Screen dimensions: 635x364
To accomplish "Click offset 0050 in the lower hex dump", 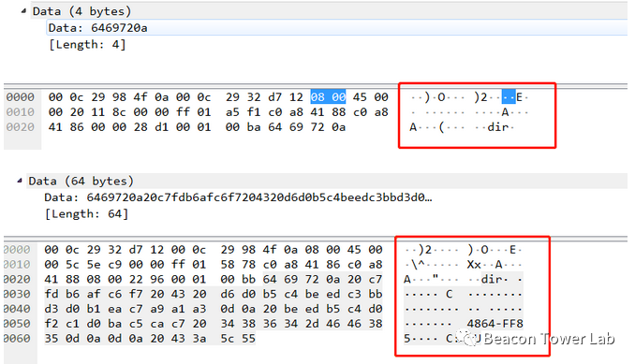I will tap(17, 324).
